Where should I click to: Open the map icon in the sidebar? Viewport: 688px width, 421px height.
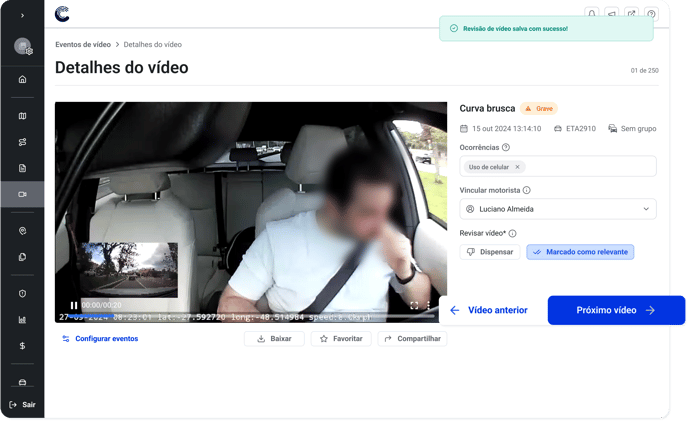[x=22, y=116]
